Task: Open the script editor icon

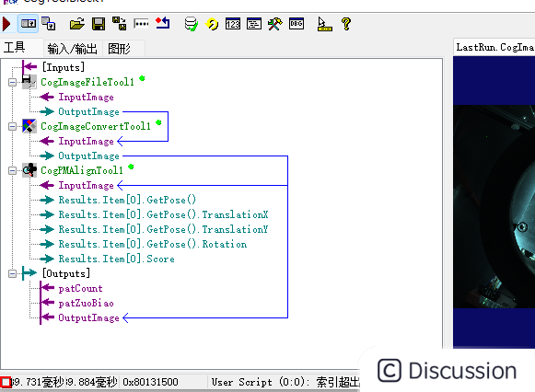Action: click(x=254, y=24)
